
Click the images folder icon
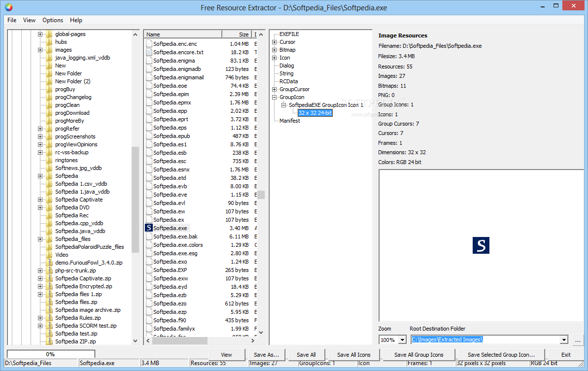coord(49,50)
